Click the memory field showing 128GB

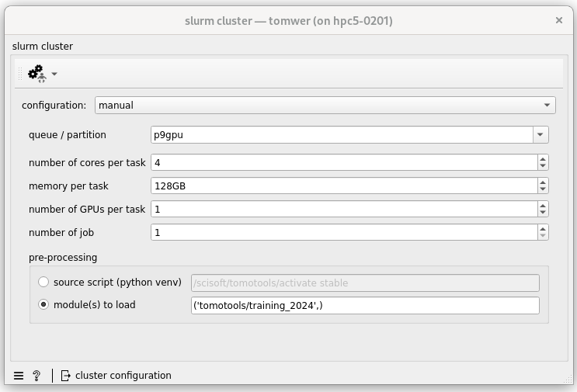(345, 186)
